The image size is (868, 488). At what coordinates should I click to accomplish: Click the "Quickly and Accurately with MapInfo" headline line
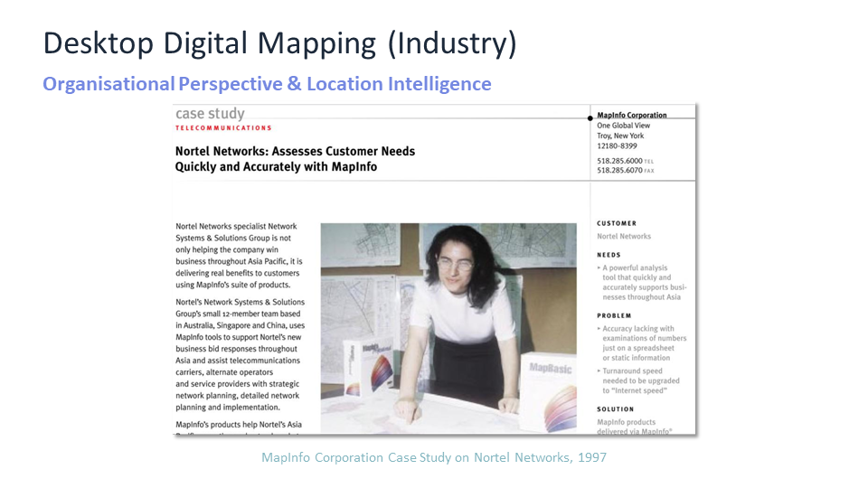pos(276,166)
